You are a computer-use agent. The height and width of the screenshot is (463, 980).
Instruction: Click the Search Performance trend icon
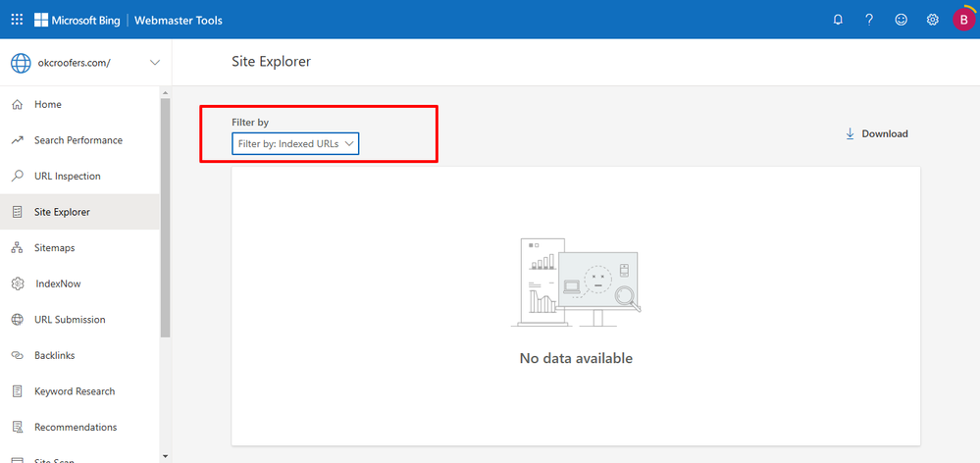[18, 140]
